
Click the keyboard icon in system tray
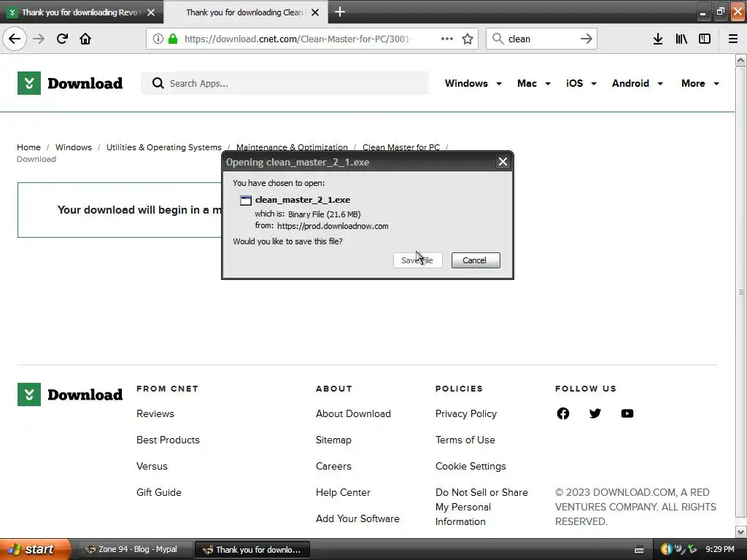[639, 550]
